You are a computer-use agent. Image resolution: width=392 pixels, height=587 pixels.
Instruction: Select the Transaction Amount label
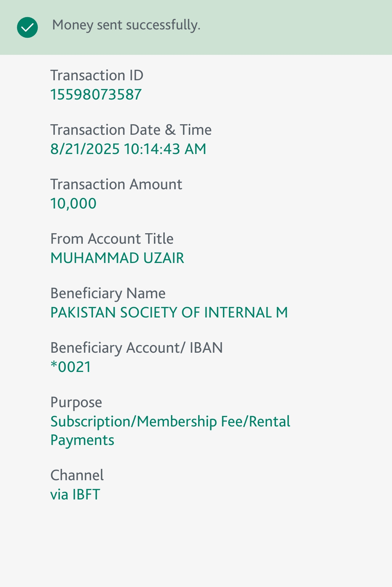pyautogui.click(x=116, y=184)
